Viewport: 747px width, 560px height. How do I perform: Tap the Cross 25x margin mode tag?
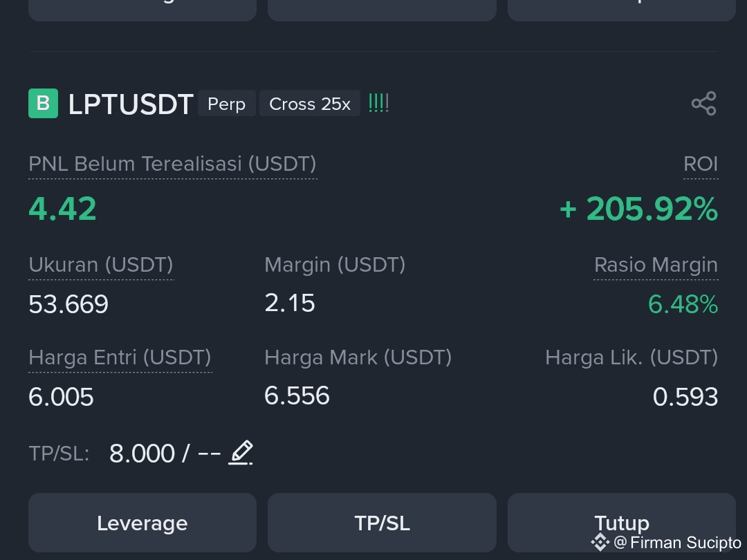tap(310, 103)
